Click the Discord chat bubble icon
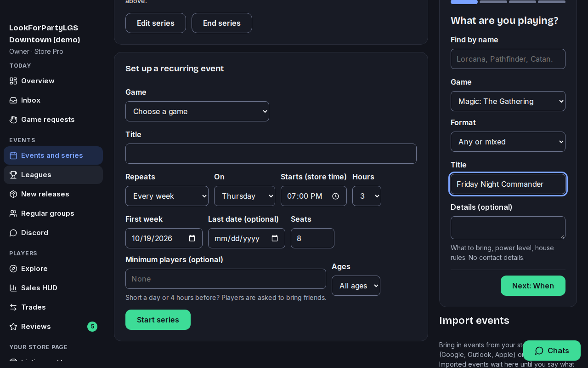588x368 pixels. pos(13,233)
